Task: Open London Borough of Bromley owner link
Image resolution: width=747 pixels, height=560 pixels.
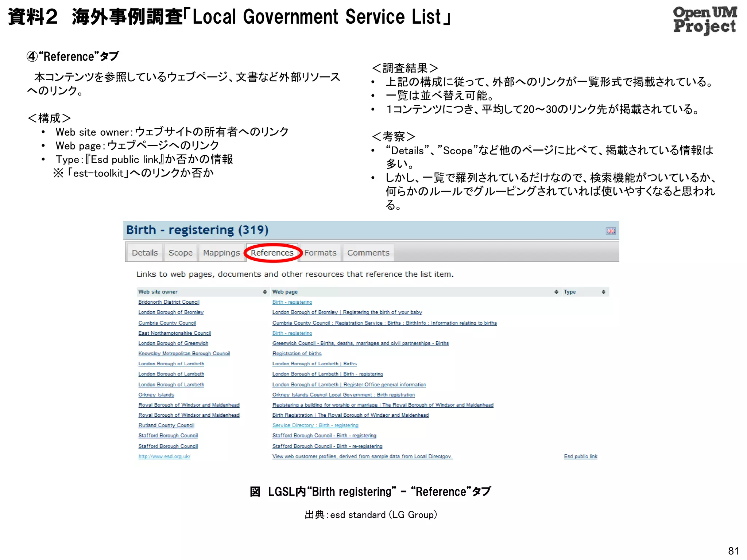Action: point(171,312)
